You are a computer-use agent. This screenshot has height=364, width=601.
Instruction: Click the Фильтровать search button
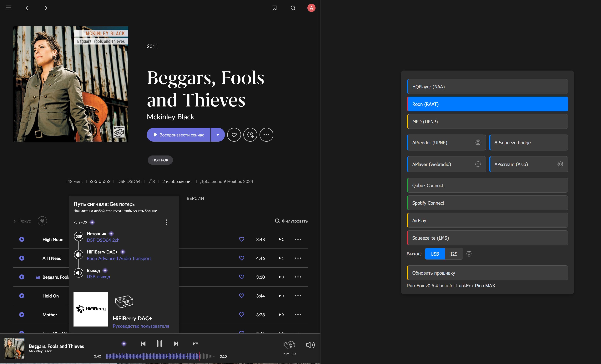(x=291, y=221)
